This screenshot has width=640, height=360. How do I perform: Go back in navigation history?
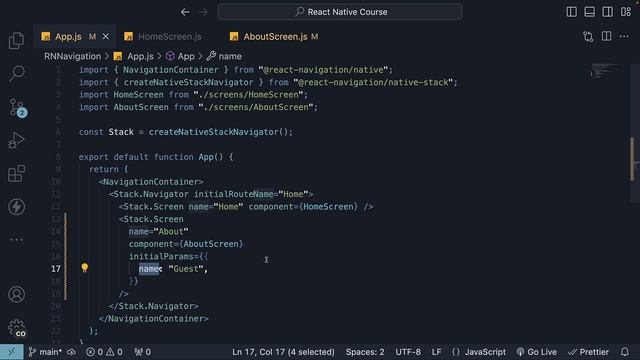pos(185,12)
